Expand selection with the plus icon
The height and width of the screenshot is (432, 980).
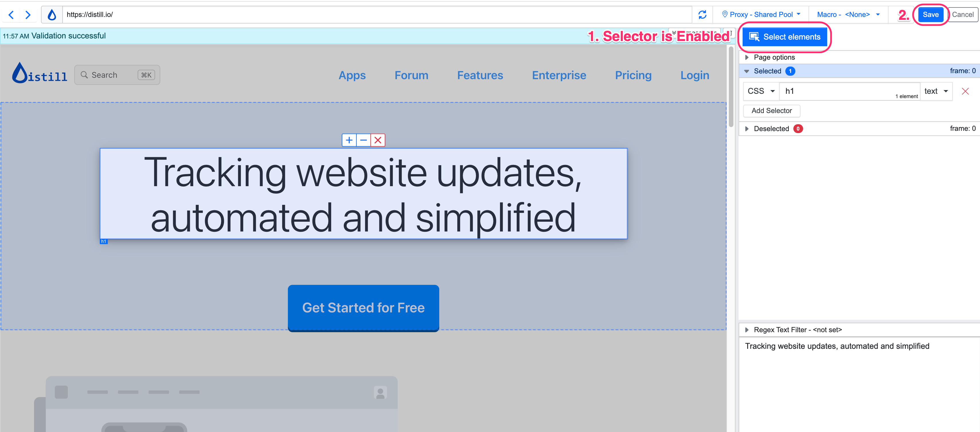349,140
